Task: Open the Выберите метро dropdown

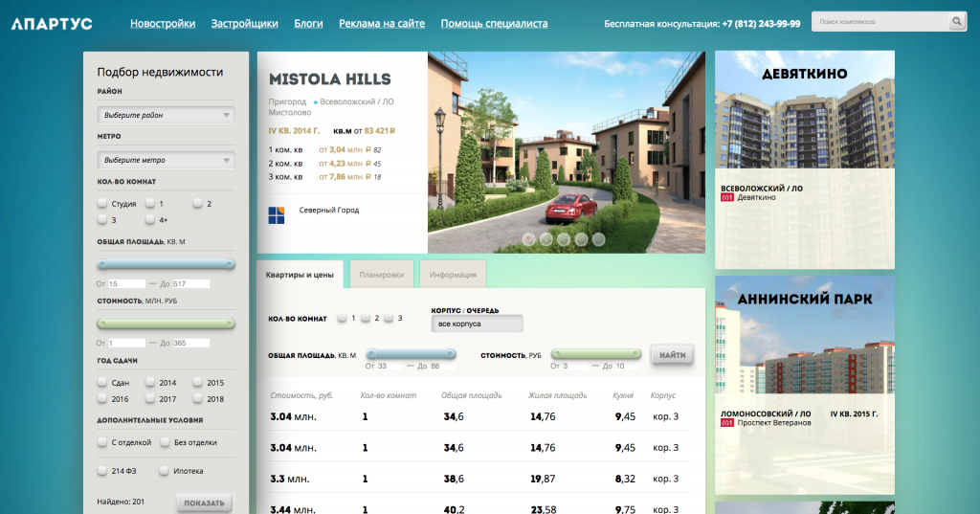Action: (166, 160)
